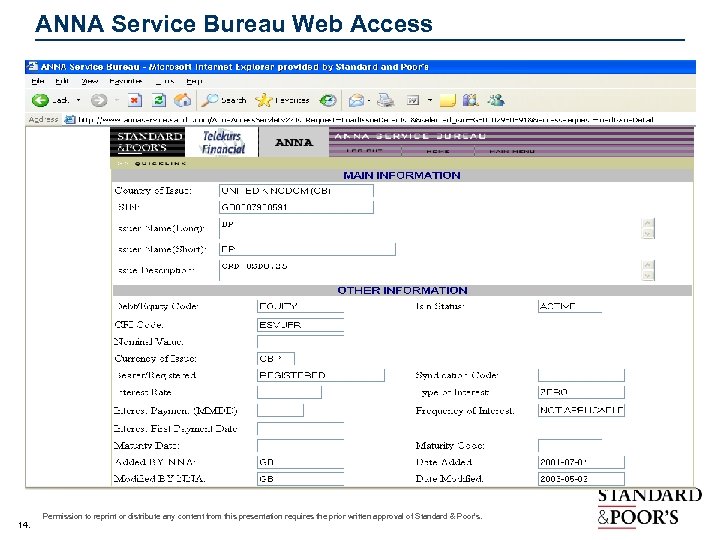
Task: Click the CFI Code field ESVUFR
Action: coord(300,325)
